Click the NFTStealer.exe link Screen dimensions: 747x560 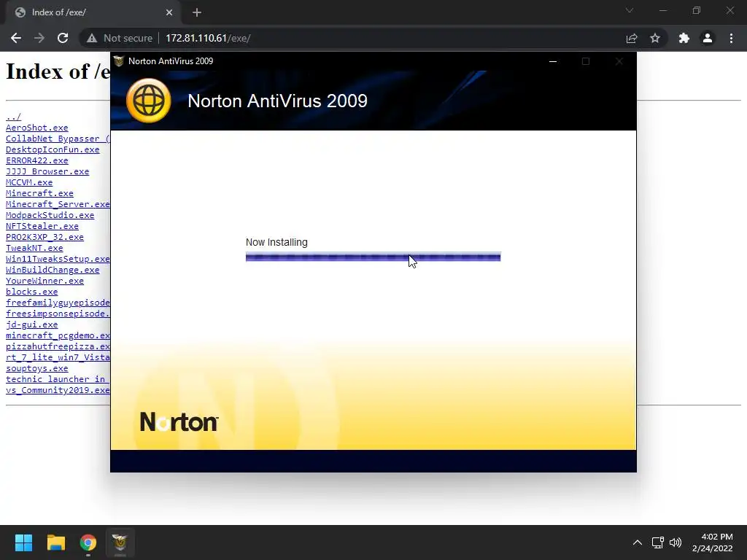point(42,226)
